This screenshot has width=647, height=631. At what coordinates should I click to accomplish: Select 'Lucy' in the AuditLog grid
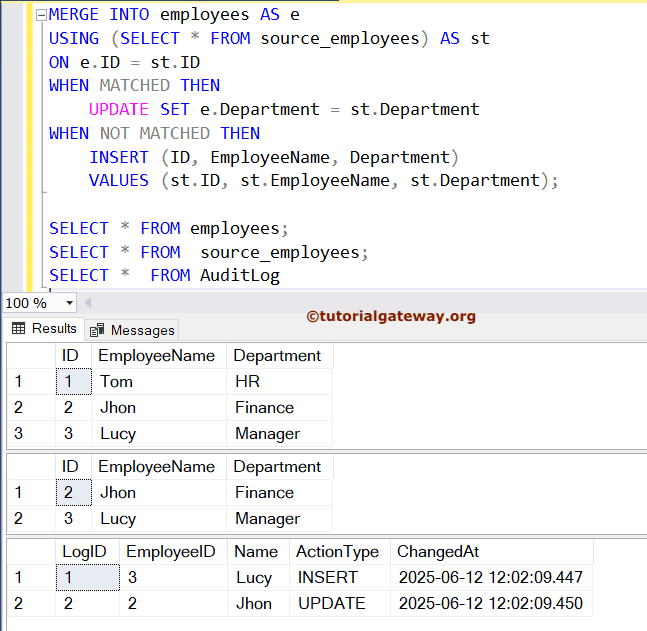point(258,577)
